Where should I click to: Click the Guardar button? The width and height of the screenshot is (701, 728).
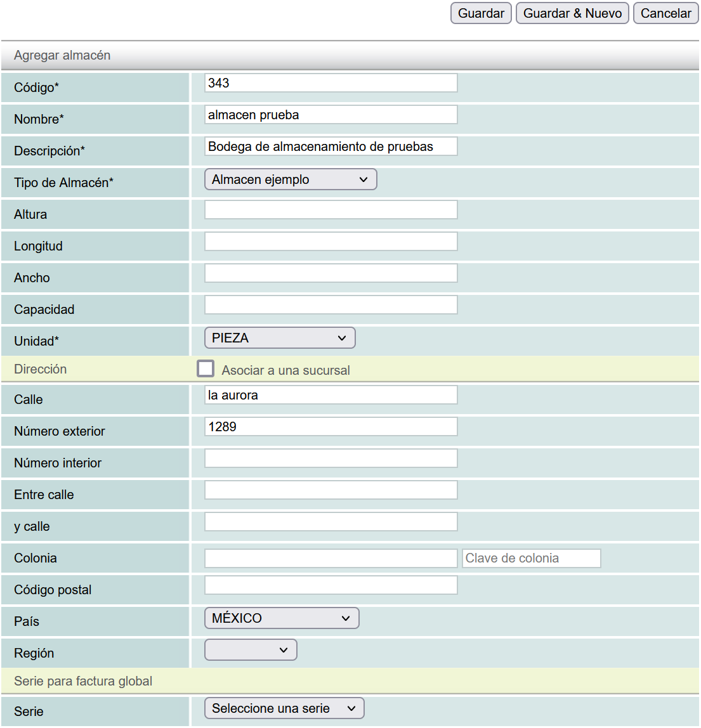point(481,13)
